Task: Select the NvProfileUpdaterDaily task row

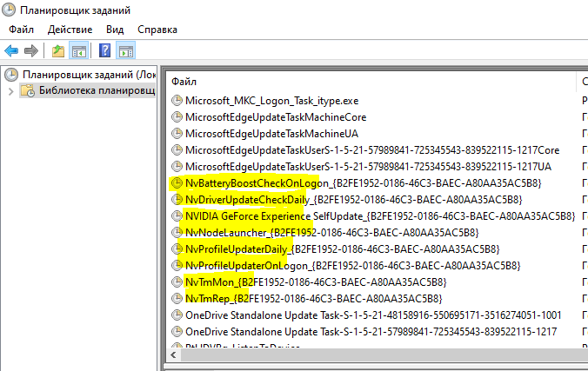Action: (x=343, y=248)
